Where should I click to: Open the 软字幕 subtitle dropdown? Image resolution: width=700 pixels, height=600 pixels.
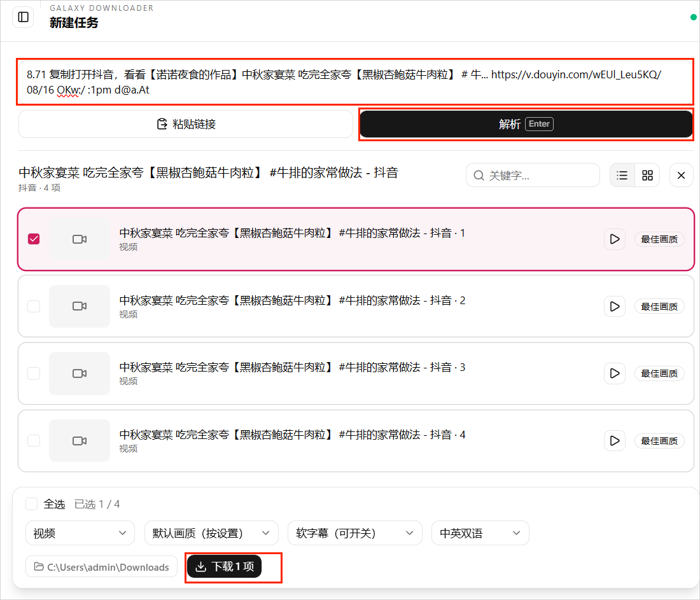(355, 533)
